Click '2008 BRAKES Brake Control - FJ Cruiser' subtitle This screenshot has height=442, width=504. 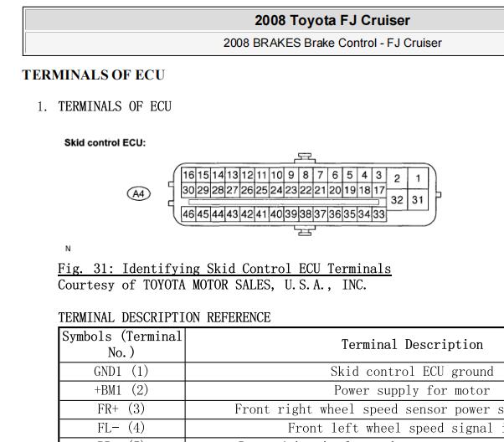[332, 43]
